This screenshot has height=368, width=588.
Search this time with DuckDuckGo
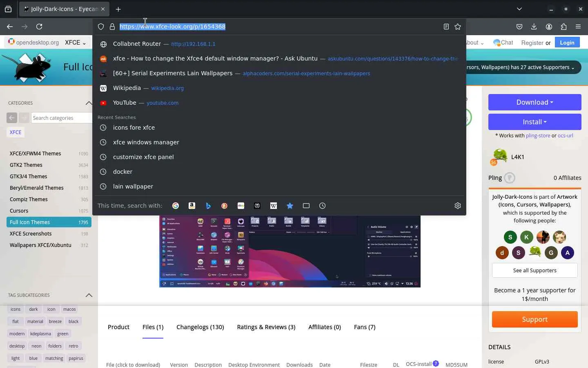click(x=225, y=206)
